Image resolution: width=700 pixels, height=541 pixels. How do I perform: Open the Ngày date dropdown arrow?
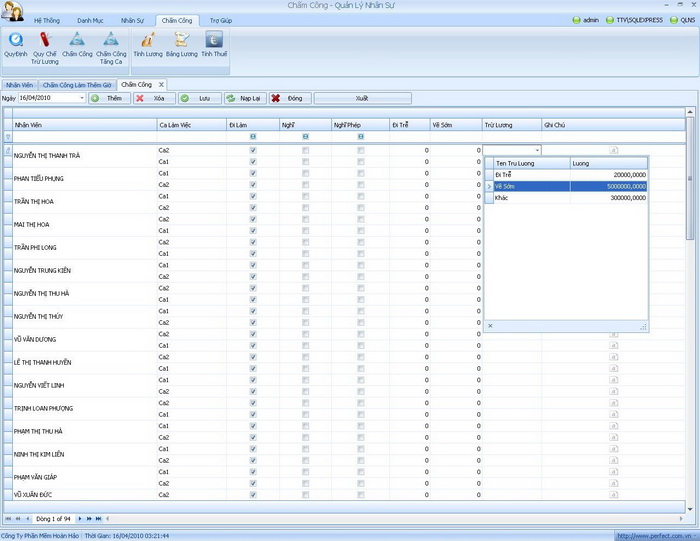point(82,98)
